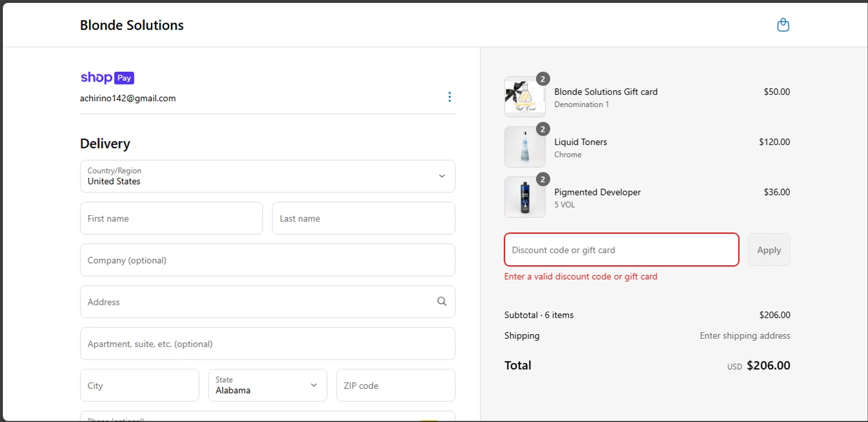Open the shopping bag cart icon
Screen dimensions: 868x422
tap(783, 25)
